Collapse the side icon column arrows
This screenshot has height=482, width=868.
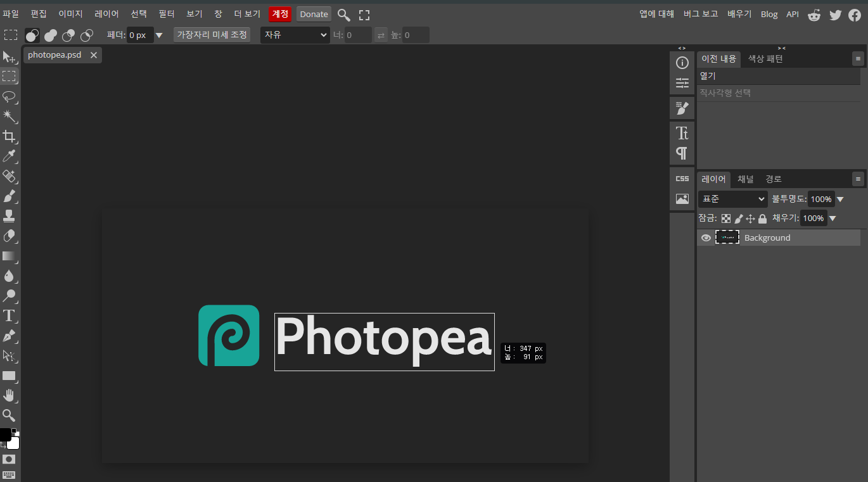682,48
